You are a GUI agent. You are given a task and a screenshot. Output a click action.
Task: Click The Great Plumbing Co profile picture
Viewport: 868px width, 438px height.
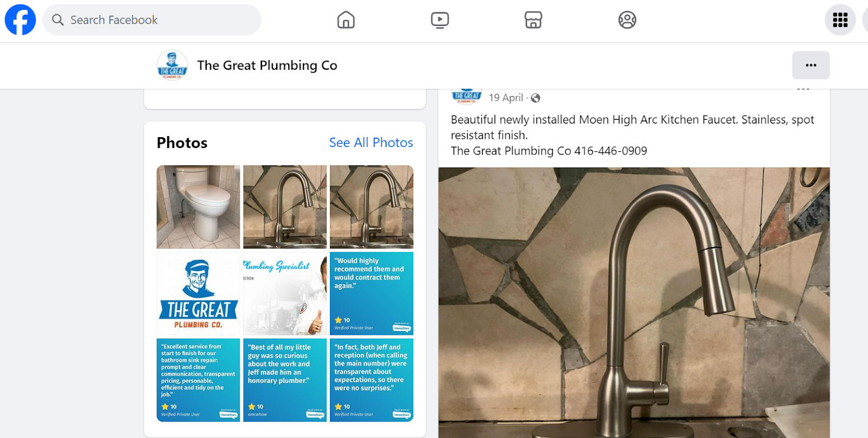point(173,65)
